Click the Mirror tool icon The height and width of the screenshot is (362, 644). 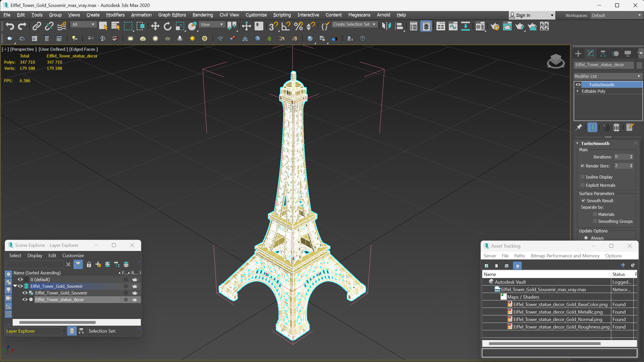(x=387, y=26)
